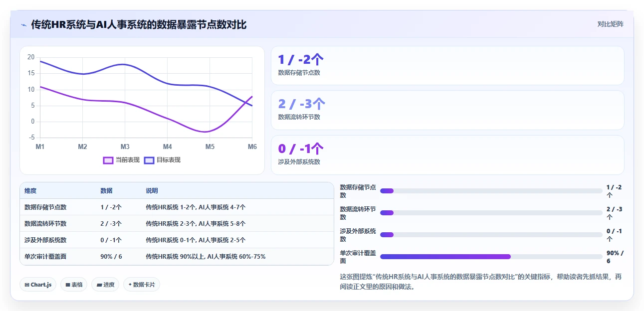
Task: Click the caption paragraph beginning 这张图提炼
Action: (481, 282)
